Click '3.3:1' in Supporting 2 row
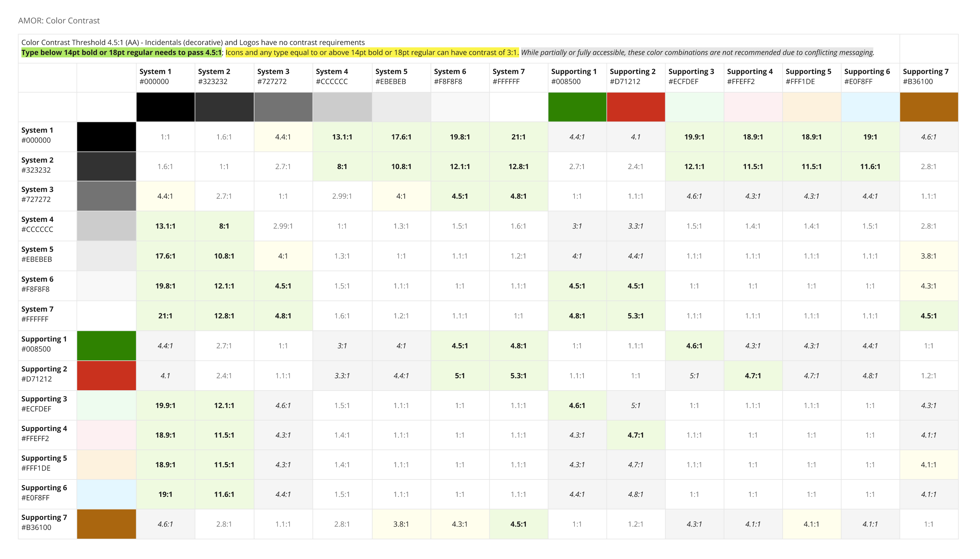This screenshot has height=559, width=980. point(342,376)
